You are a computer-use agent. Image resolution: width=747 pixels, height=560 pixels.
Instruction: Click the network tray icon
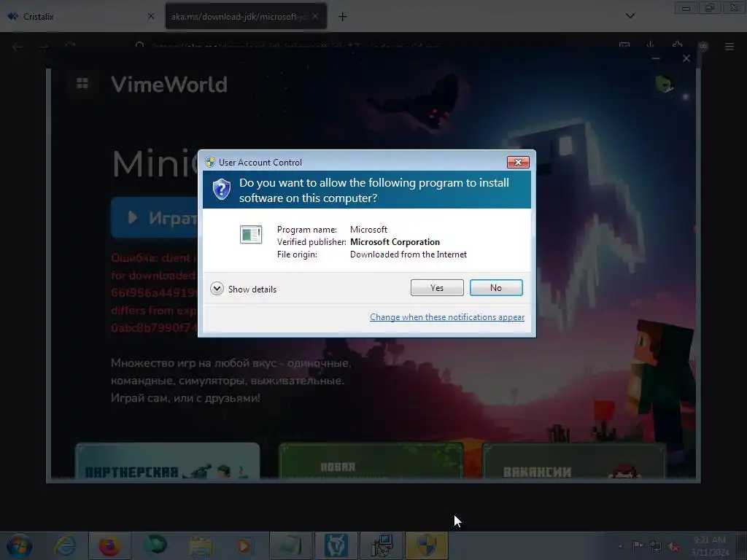coord(656,546)
